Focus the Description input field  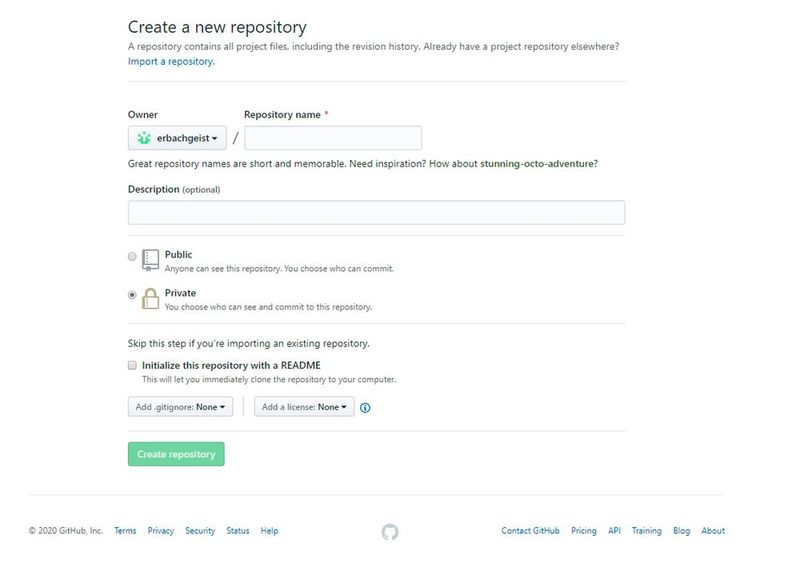(x=377, y=212)
